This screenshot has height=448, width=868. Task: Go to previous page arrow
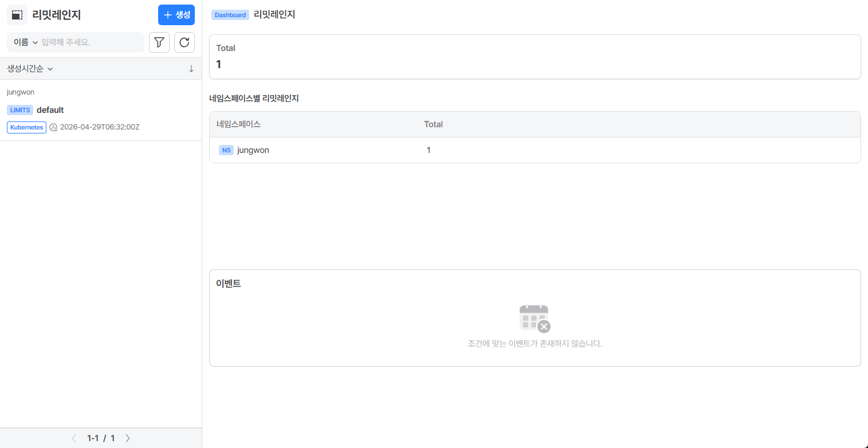click(74, 438)
